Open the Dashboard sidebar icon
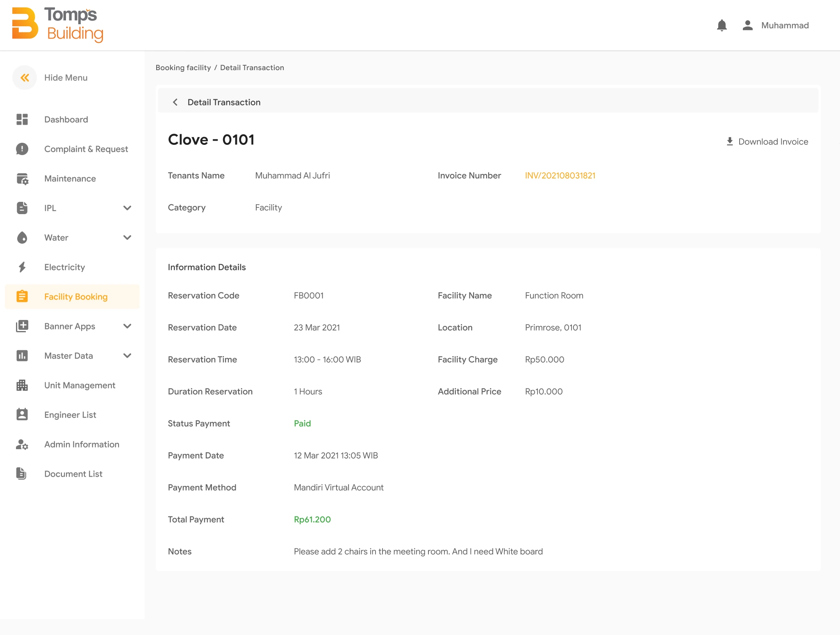 22,119
